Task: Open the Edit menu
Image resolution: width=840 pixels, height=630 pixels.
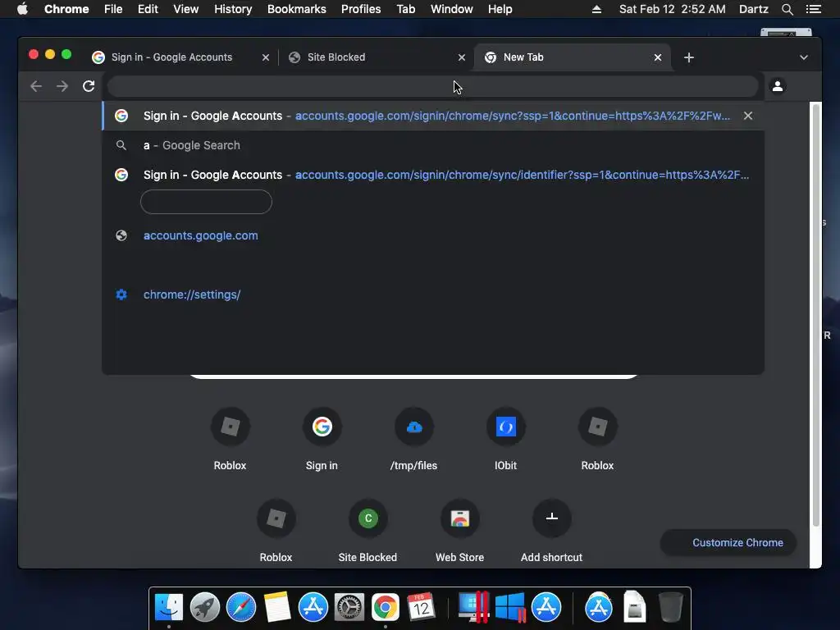Action: pos(148,9)
